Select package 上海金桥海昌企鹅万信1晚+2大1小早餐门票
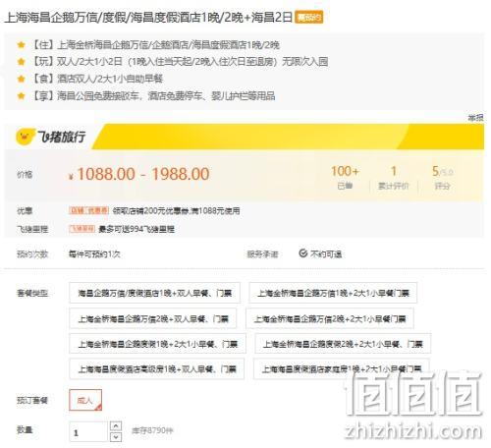 pyautogui.click(x=333, y=293)
